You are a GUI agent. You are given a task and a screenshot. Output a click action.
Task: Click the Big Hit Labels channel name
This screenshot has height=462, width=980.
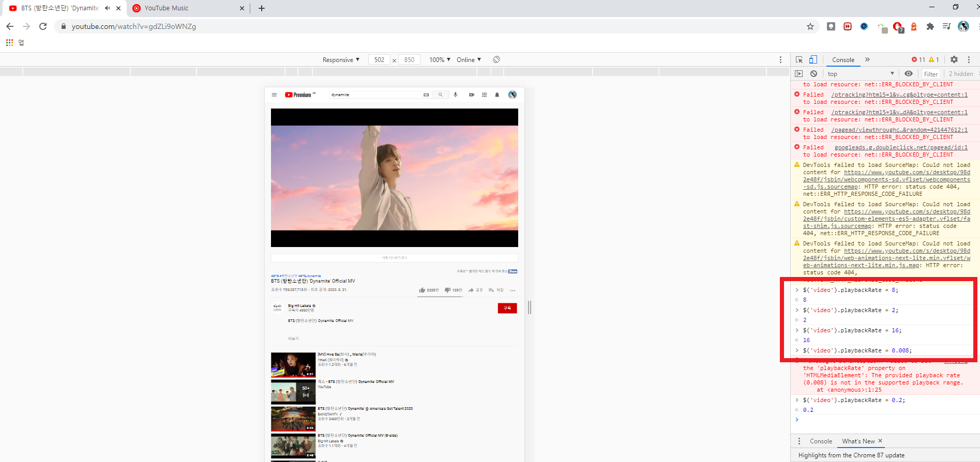(299, 306)
